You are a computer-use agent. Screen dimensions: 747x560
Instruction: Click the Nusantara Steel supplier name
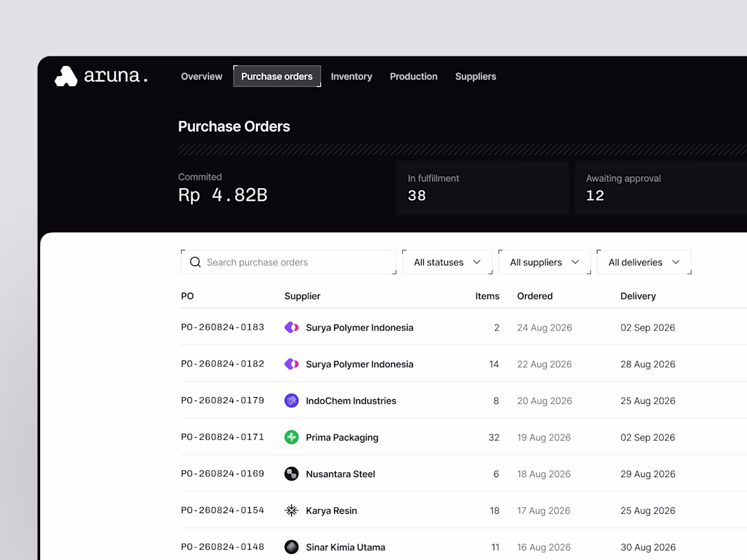(341, 474)
